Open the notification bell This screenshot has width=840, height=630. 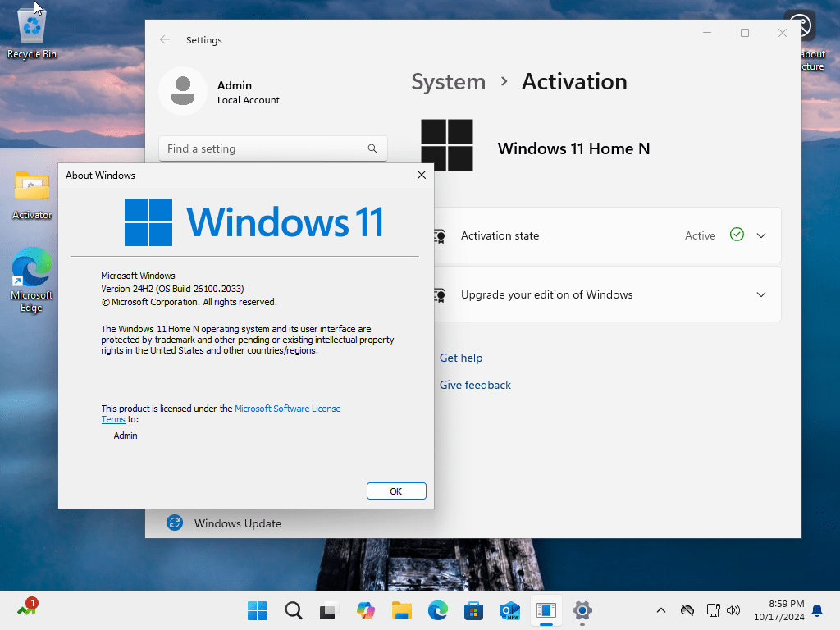tap(817, 610)
